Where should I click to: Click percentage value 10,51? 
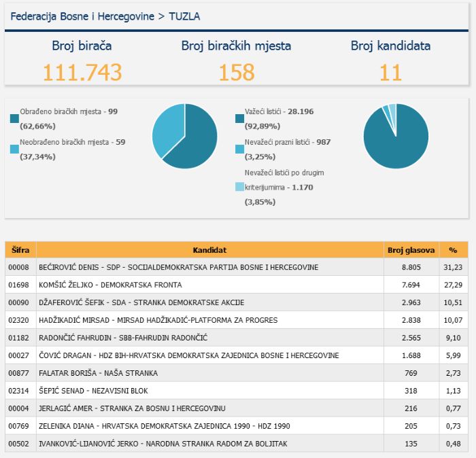tap(454, 302)
